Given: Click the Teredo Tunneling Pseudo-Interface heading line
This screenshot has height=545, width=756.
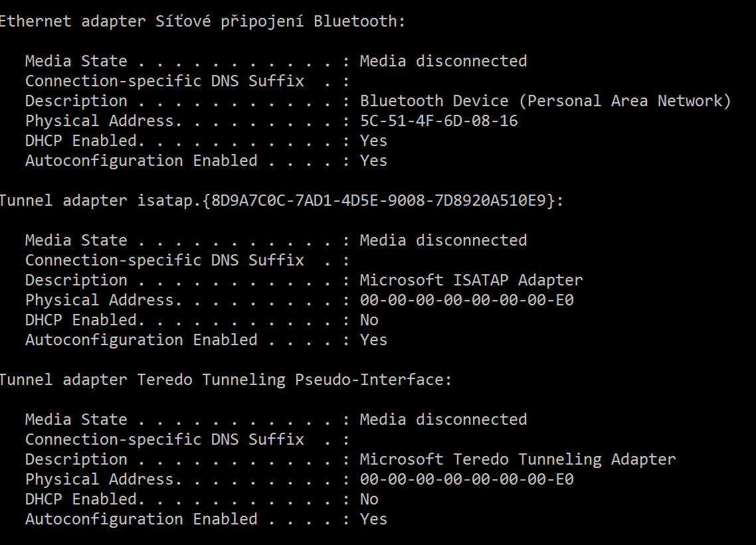Looking at the screenshot, I should [226, 380].
